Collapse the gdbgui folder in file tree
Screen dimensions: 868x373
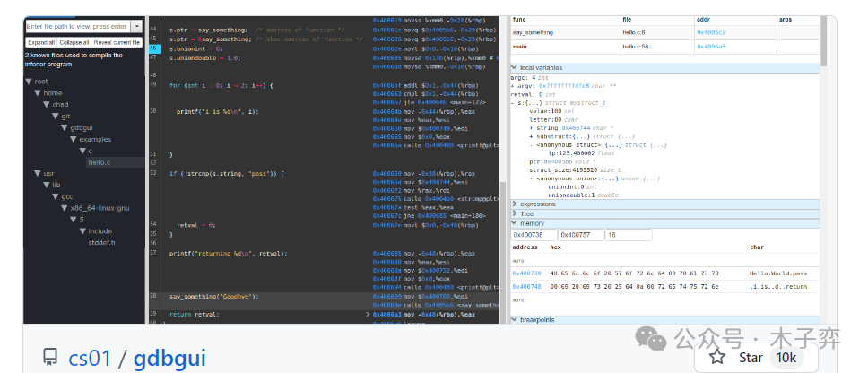click(x=65, y=128)
